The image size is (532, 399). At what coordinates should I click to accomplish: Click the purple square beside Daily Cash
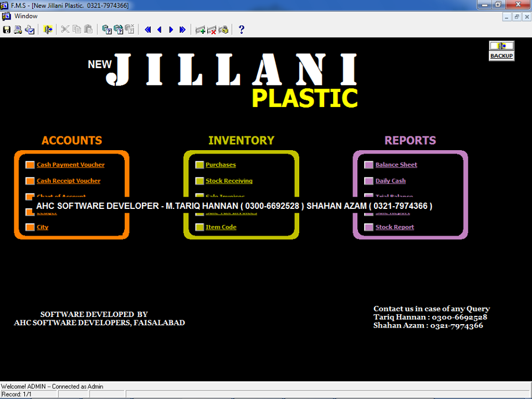(x=369, y=181)
